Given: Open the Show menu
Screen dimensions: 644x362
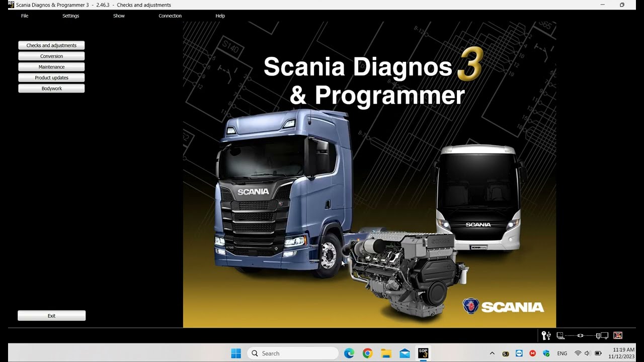Looking at the screenshot, I should click(119, 16).
